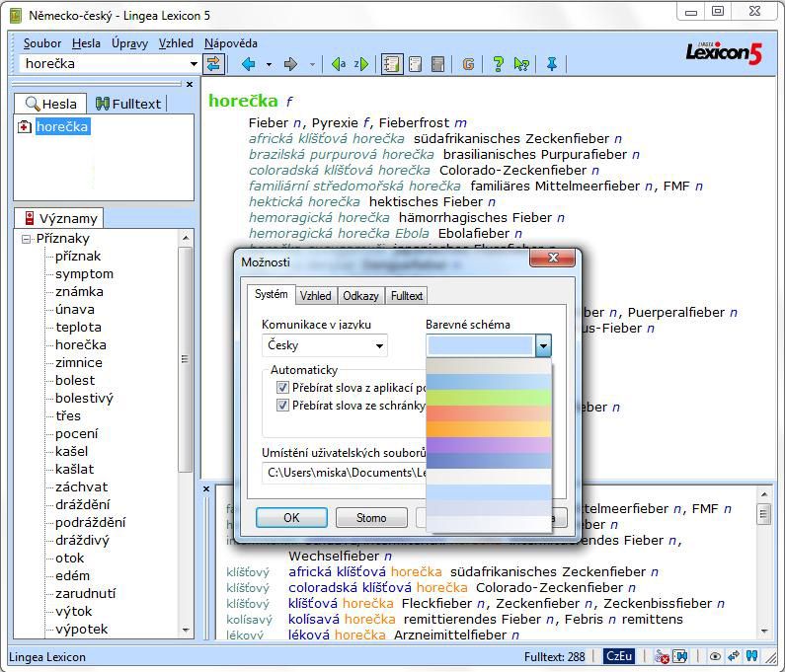This screenshot has width=785, height=672.
Task: Click the user files location path field
Action: [345, 473]
